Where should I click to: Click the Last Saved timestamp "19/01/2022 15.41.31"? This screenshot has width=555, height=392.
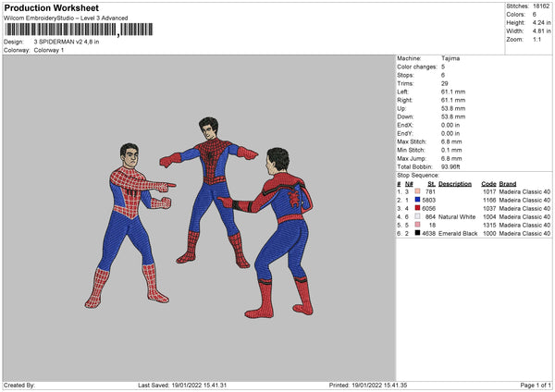(x=199, y=386)
